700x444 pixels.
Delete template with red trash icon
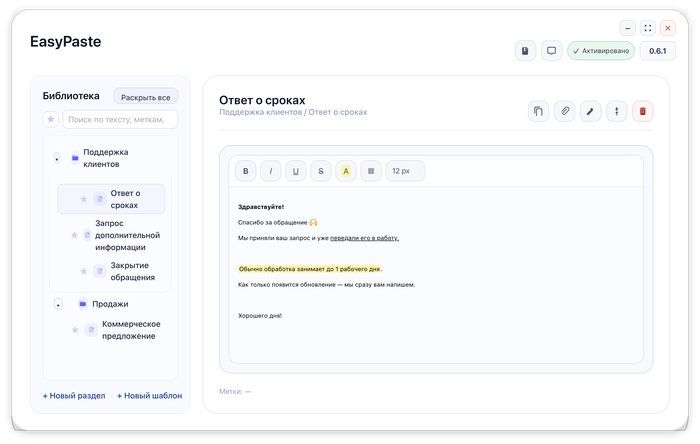click(643, 112)
